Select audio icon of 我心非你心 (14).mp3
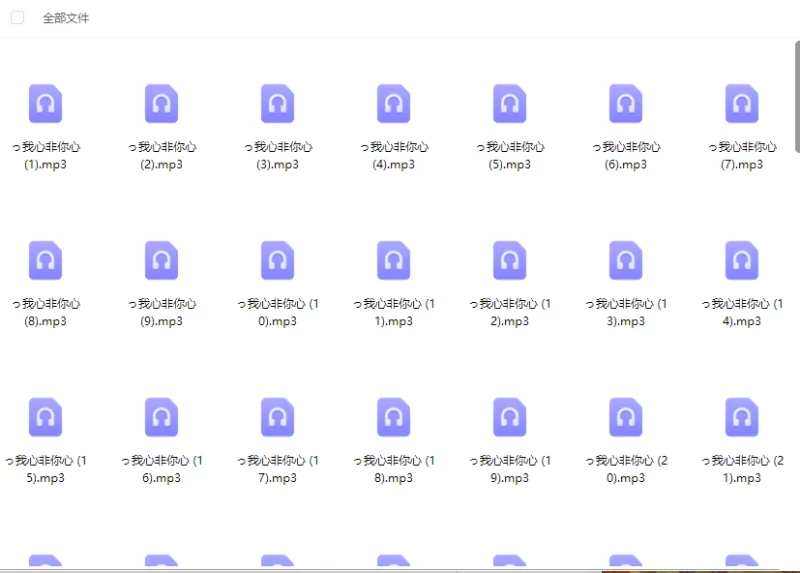This screenshot has height=573, width=800. tap(742, 260)
